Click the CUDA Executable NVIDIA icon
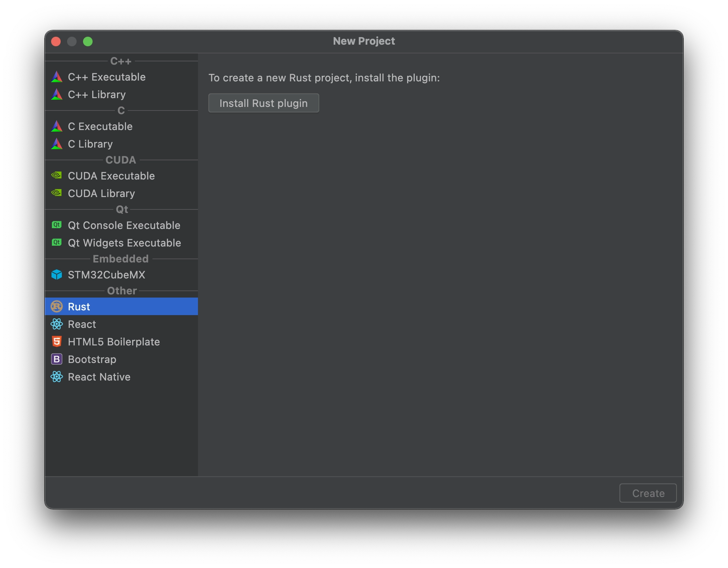The width and height of the screenshot is (728, 568). (57, 176)
